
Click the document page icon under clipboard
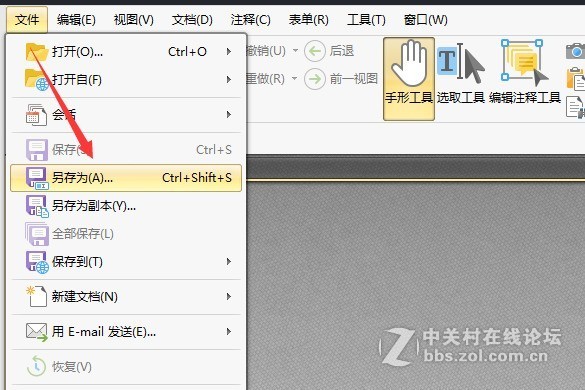576,107
